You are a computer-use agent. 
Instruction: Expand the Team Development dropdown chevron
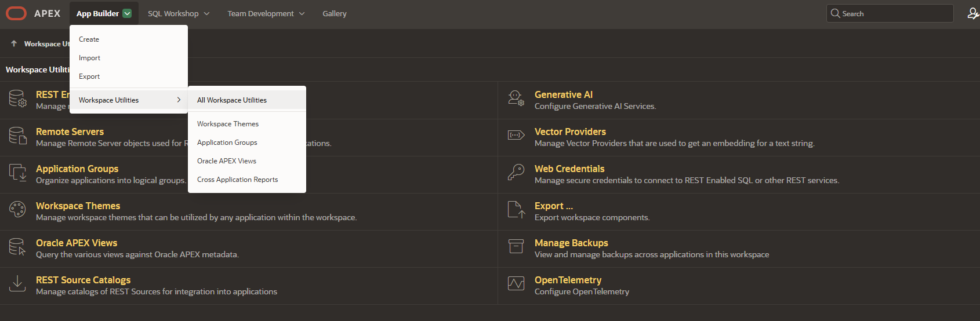(x=302, y=13)
